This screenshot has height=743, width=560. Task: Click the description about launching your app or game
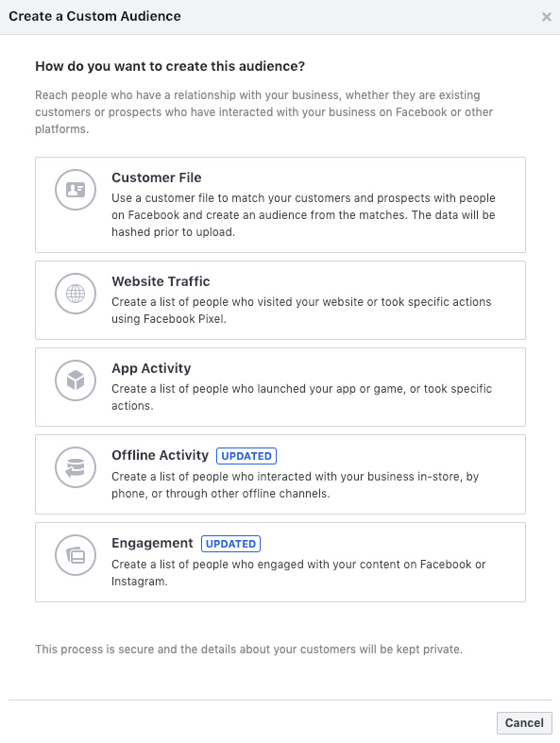coord(301,397)
